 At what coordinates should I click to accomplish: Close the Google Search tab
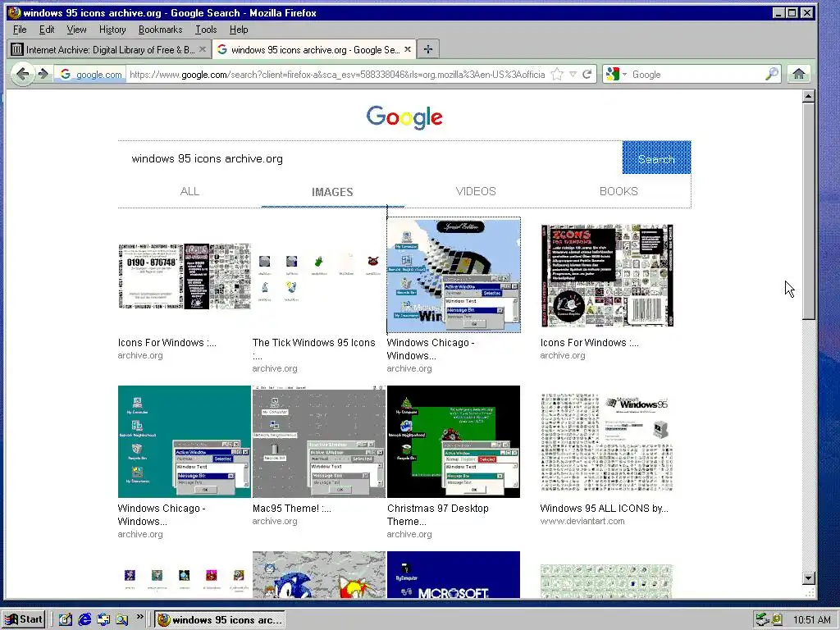point(408,49)
